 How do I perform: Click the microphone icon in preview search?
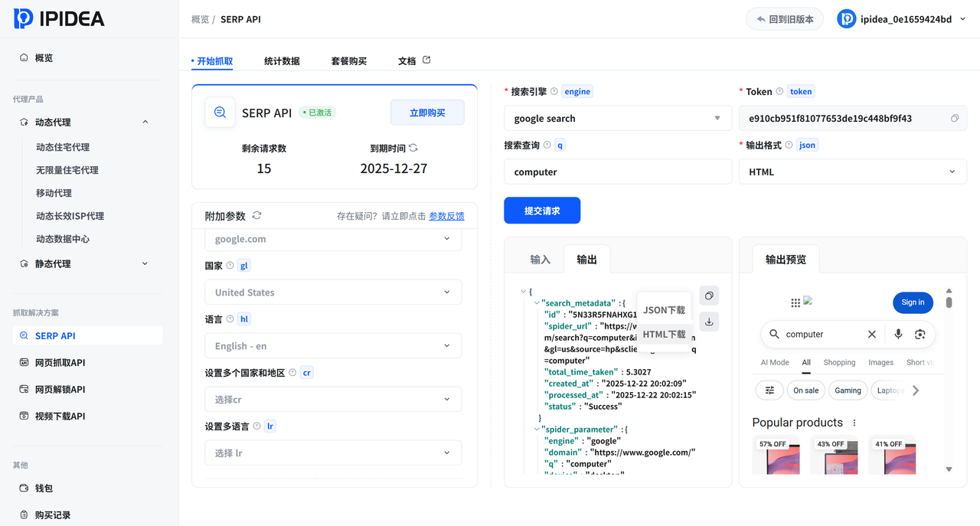point(898,334)
